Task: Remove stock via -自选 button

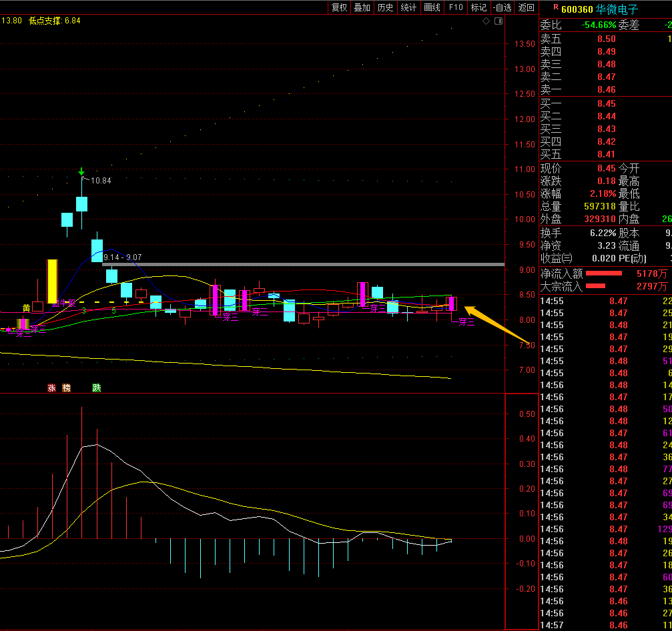Action: coord(502,7)
